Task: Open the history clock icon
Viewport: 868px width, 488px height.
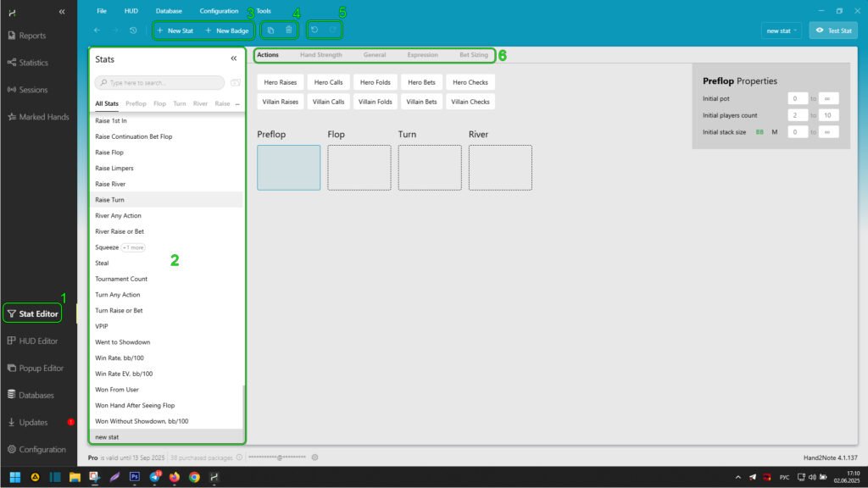Action: pos(134,30)
